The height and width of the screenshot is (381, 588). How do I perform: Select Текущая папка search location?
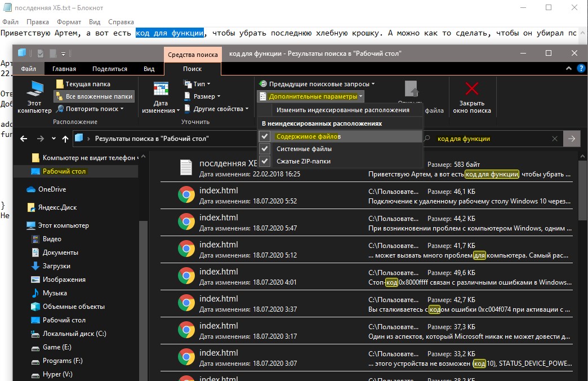pos(83,84)
